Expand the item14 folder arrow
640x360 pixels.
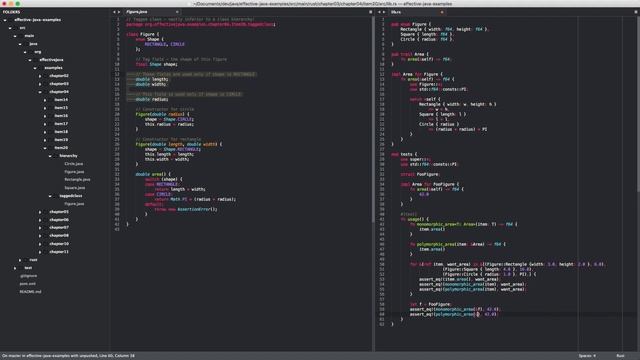[45, 100]
